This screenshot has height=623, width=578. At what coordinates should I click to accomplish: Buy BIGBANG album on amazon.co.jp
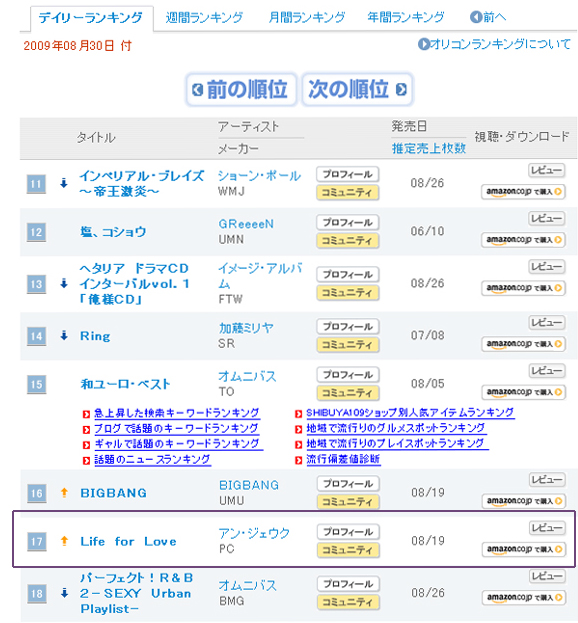pyautogui.click(x=524, y=501)
